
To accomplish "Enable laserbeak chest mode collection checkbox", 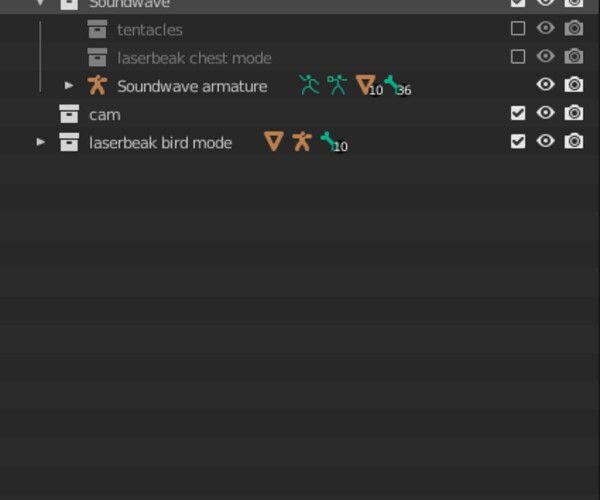I will pos(518,57).
